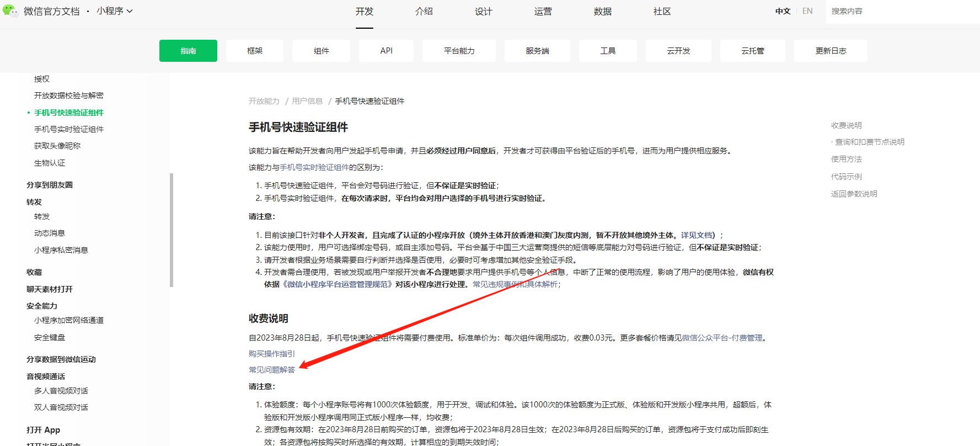Image resolution: width=980 pixels, height=446 pixels.
Task: Select the 指南 sub-navigation tab
Action: pyautogui.click(x=188, y=51)
